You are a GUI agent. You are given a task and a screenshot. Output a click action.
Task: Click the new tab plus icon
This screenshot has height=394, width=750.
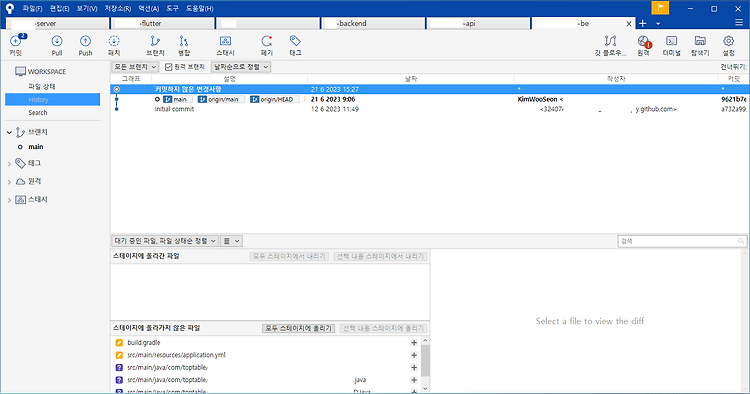click(642, 23)
